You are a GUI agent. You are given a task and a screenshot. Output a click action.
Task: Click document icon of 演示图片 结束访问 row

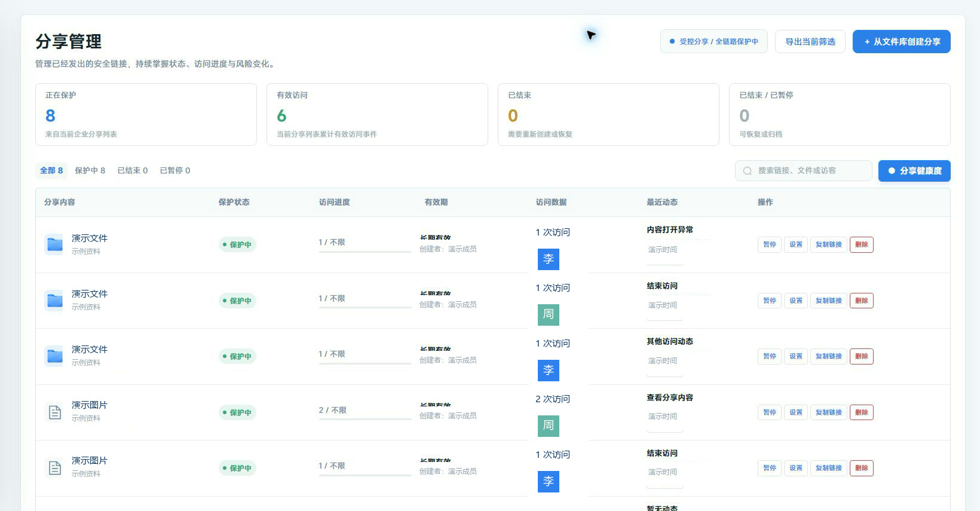click(x=54, y=467)
